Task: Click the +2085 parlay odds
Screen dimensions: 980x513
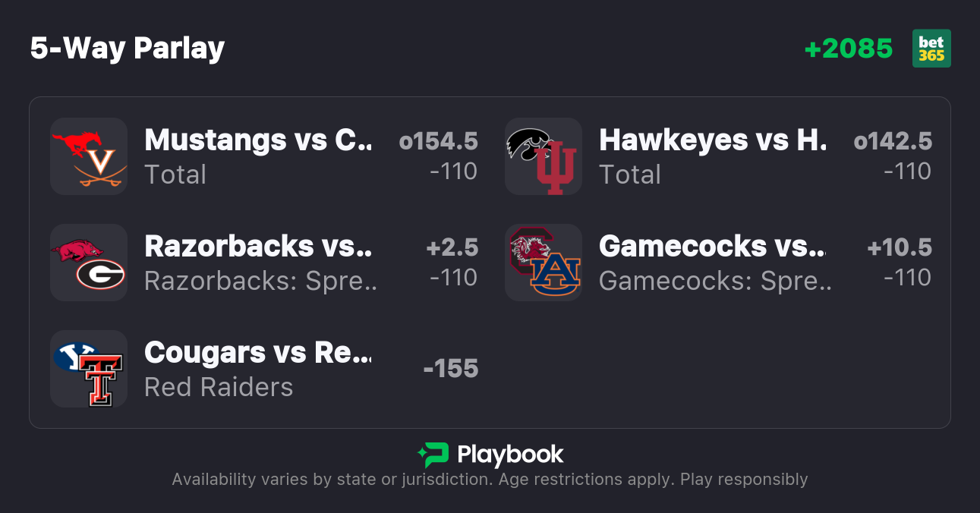Action: click(849, 49)
